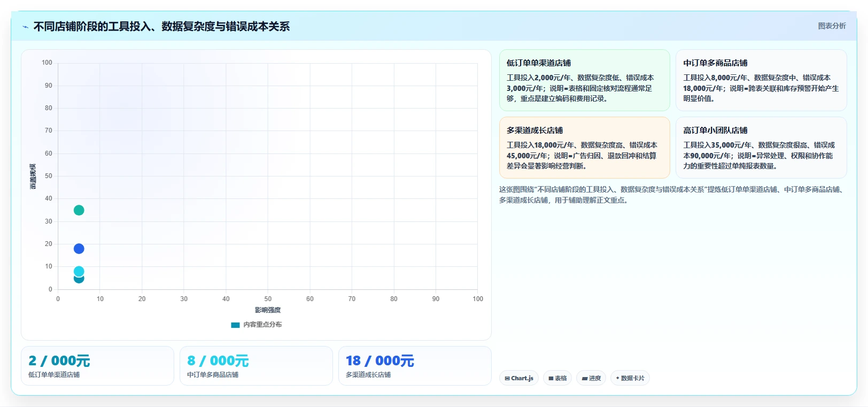Click the cyan scatter point near value 8
This screenshot has height=407, width=868.
pos(79,271)
